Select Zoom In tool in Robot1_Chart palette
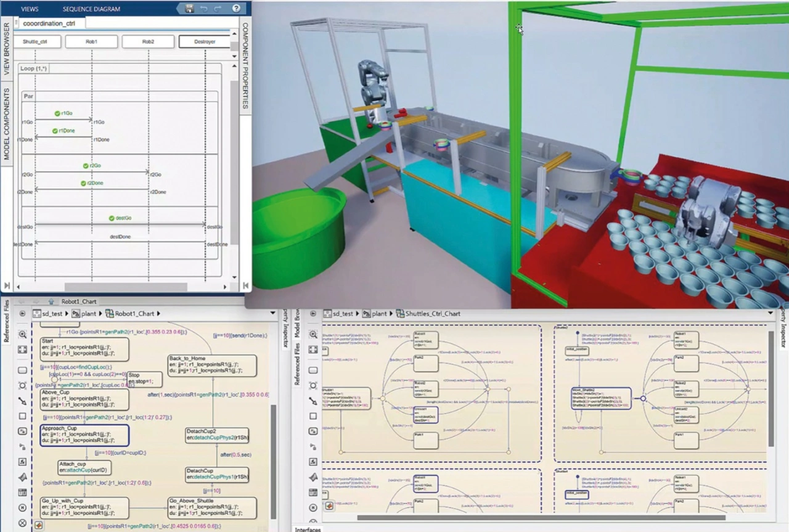789x532 pixels. [x=23, y=335]
